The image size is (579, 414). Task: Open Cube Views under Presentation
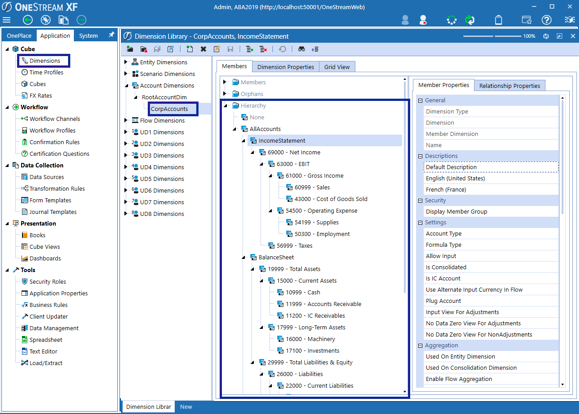(45, 247)
